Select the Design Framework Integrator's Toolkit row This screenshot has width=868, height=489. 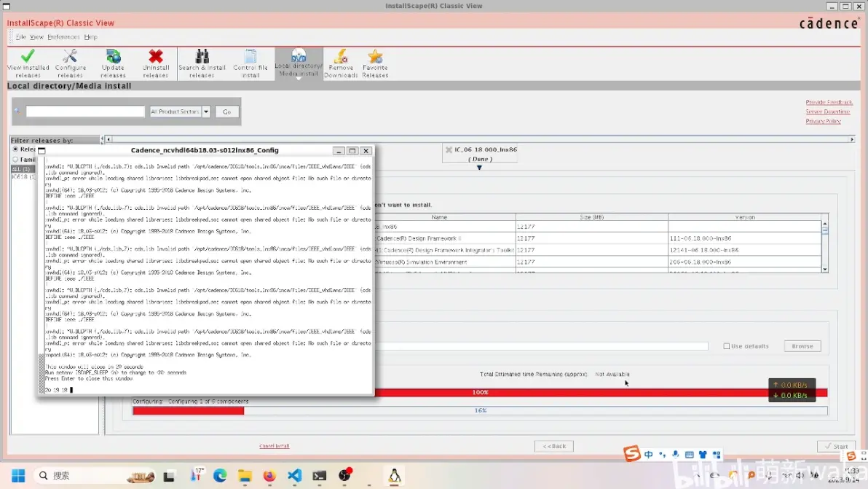coord(598,250)
